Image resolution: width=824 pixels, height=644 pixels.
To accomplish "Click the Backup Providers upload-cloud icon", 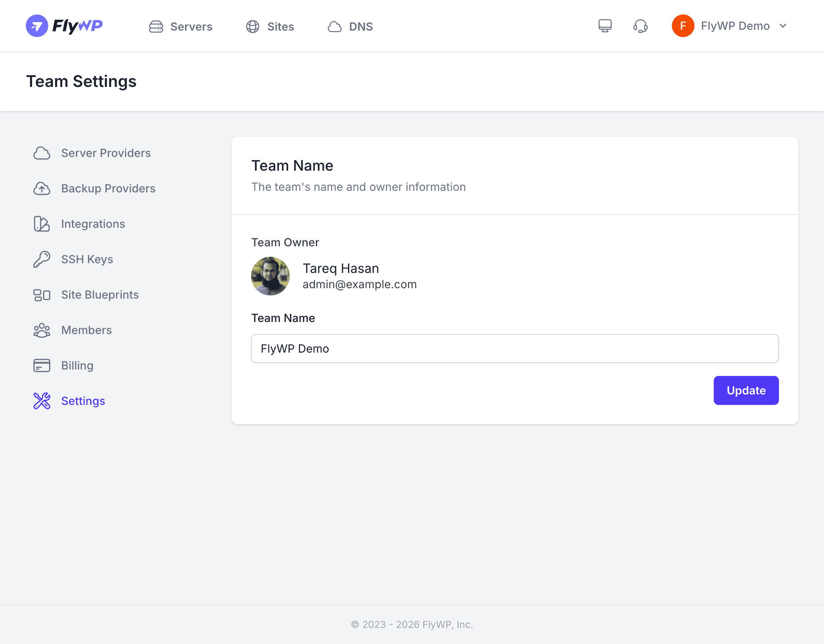I will click(x=42, y=188).
